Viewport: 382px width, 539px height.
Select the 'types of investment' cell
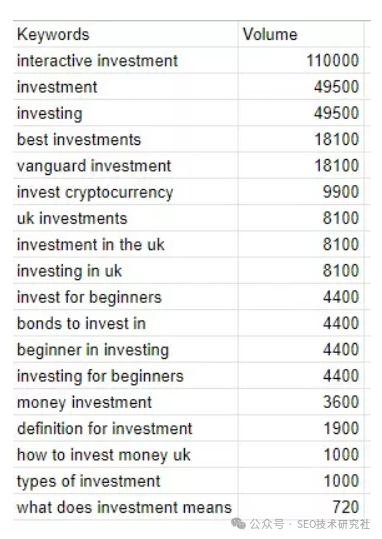coord(125,481)
